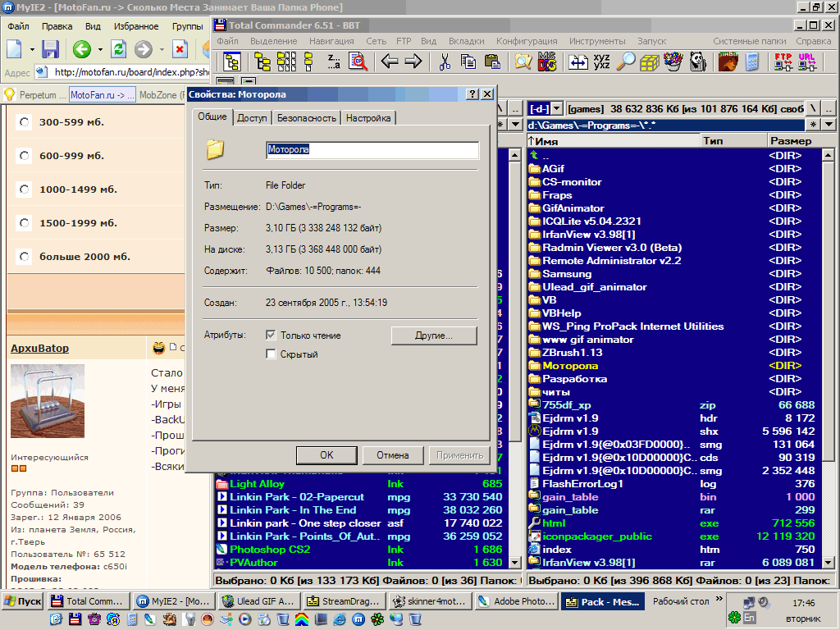Click the synchronize directories arrows icon
840x630 pixels.
578,62
